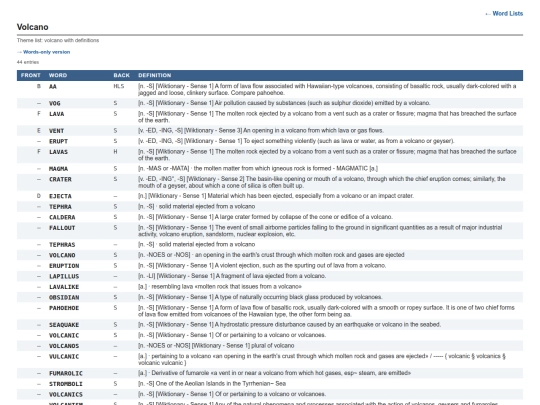Viewport: 540px width, 405px height.
Task: Click the CALDERA definition text
Action: [x=266, y=217]
